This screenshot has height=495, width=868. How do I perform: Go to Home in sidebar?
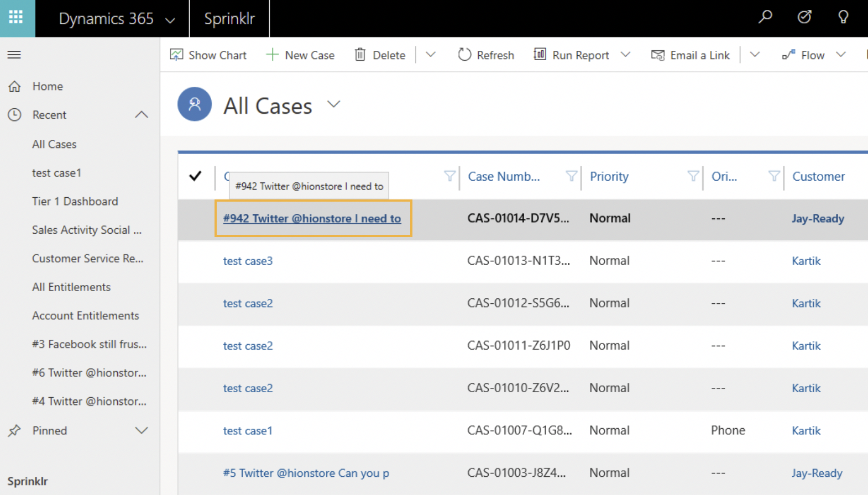click(48, 86)
